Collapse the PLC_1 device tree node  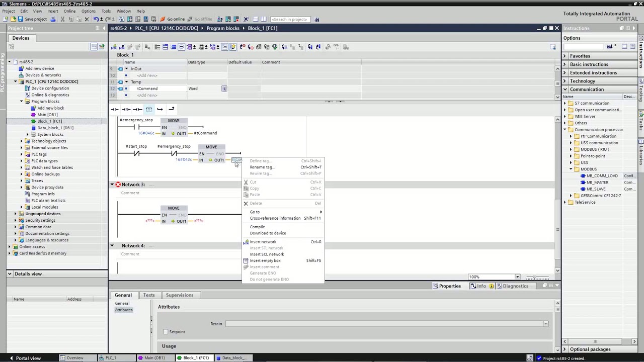pyautogui.click(x=15, y=81)
